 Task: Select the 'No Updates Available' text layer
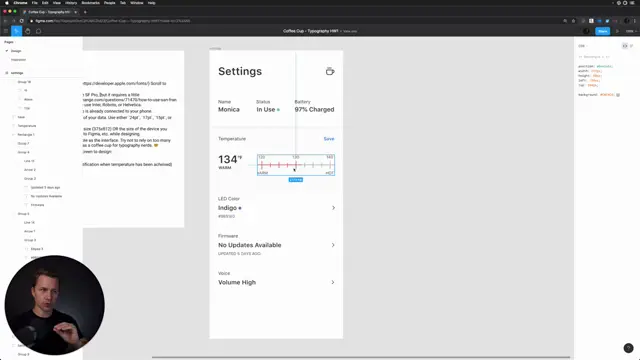click(47, 196)
